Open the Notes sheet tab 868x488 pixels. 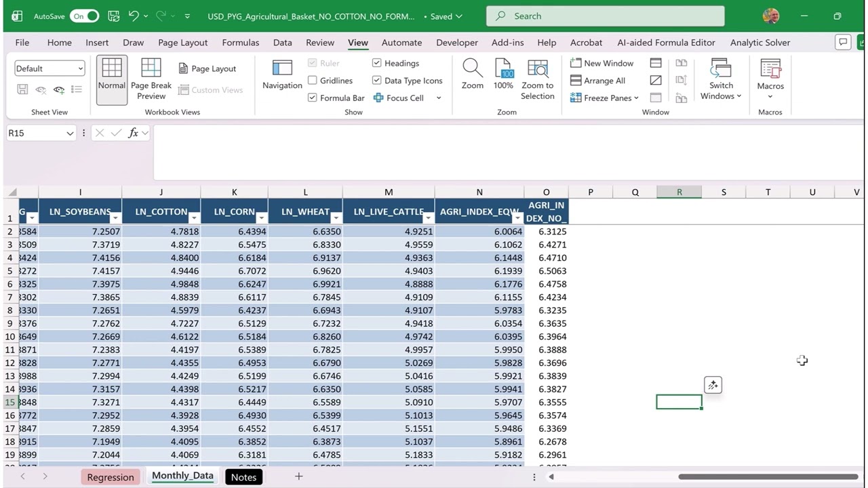tap(243, 477)
